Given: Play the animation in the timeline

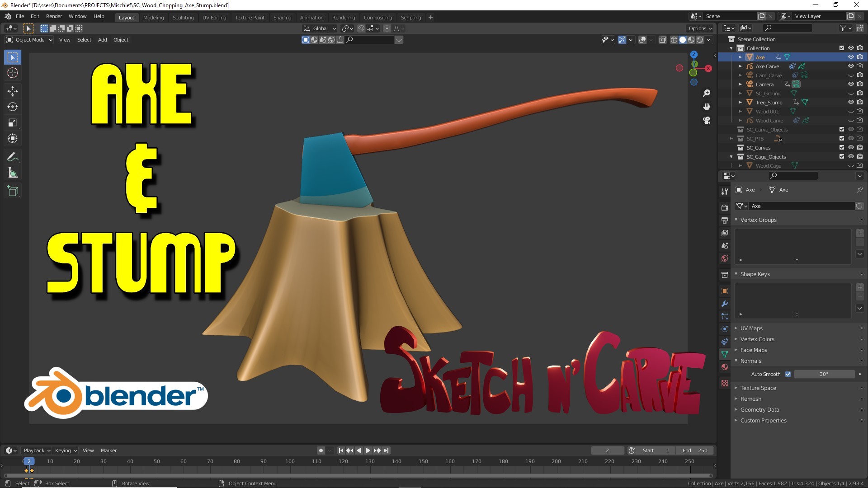Looking at the screenshot, I should [368, 450].
